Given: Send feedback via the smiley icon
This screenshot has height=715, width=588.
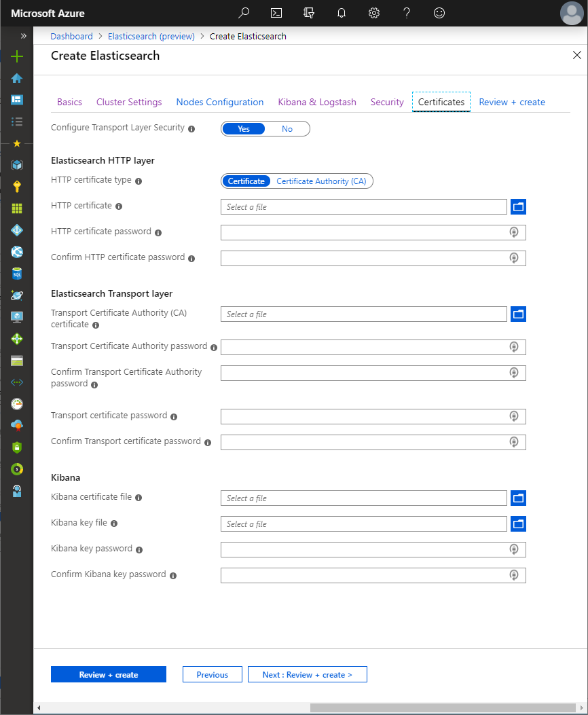Looking at the screenshot, I should 439,13.
